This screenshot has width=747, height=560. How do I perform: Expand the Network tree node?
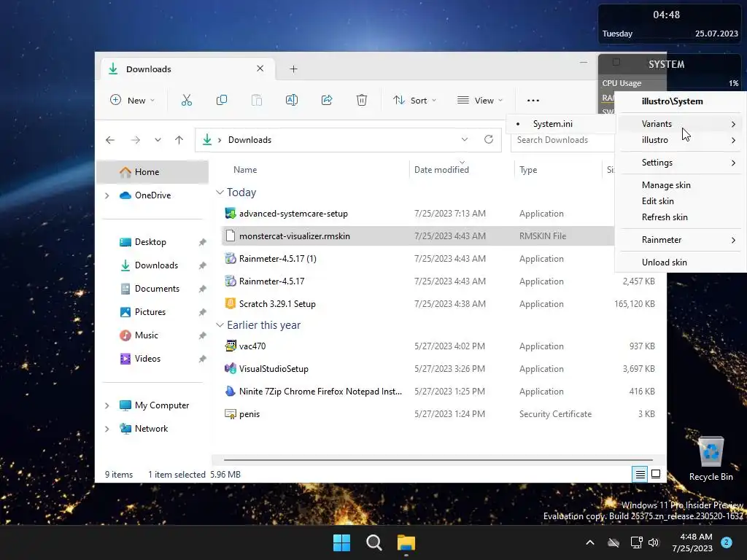(x=107, y=429)
